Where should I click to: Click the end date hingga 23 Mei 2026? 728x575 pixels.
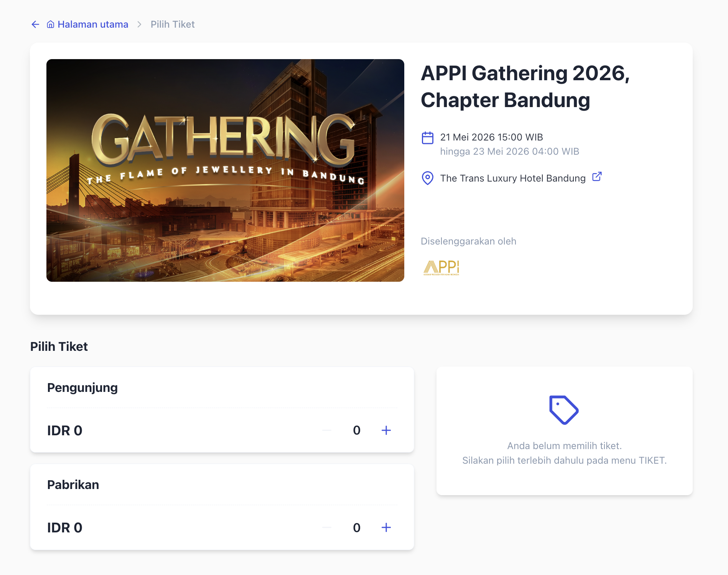(x=510, y=151)
